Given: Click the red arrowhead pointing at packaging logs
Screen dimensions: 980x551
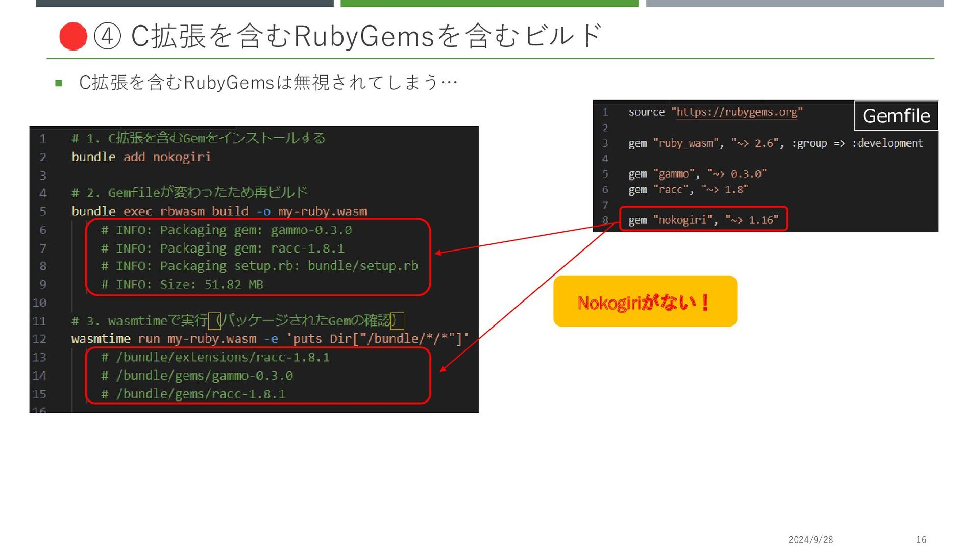Looking at the screenshot, I should click(438, 253).
